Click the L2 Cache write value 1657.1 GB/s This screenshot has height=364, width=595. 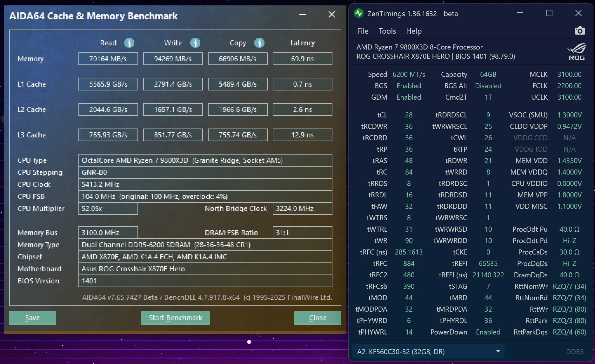[173, 109]
